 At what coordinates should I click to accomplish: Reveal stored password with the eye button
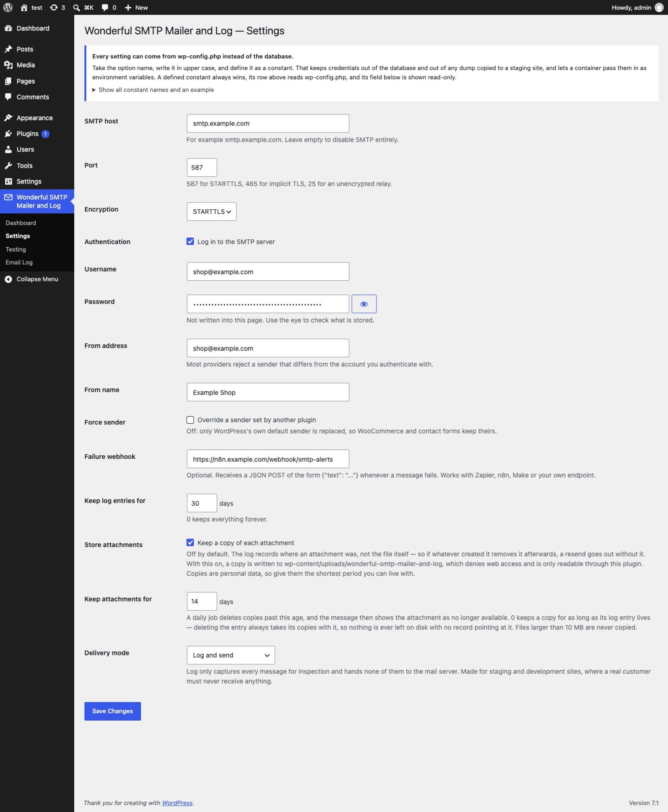(x=364, y=304)
